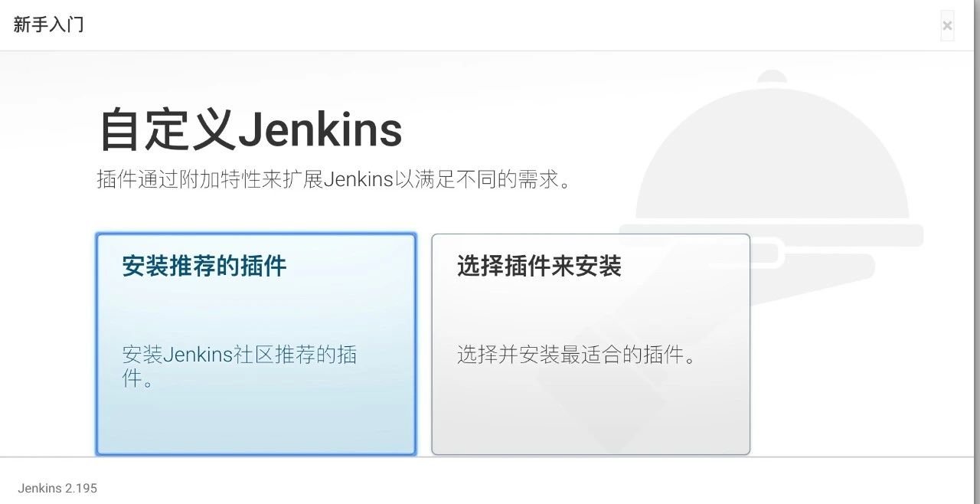Click the 安装Jenkins社区推荐的插件 description text
The height and width of the screenshot is (504, 980).
[x=239, y=366]
